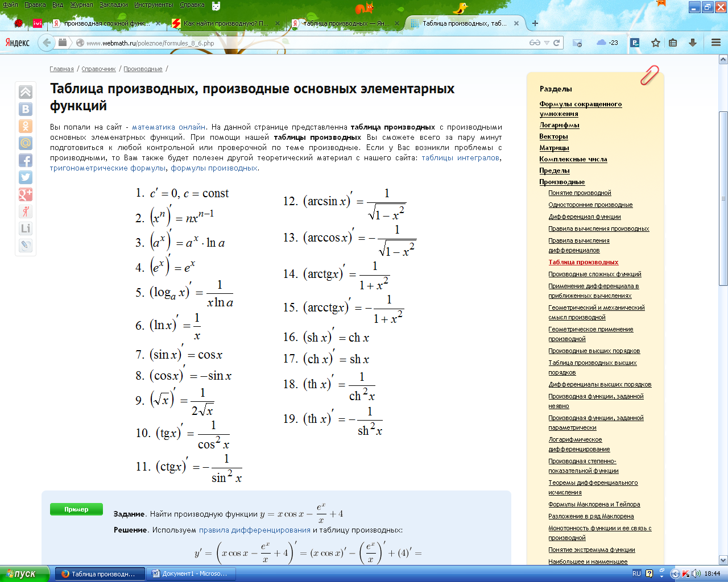Open the 'формулы производных' link
Image resolution: width=728 pixels, height=582 pixels.
[x=214, y=168]
